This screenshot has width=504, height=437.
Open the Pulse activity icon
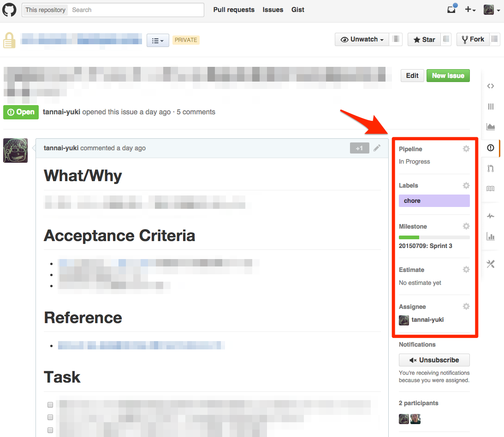click(x=490, y=216)
